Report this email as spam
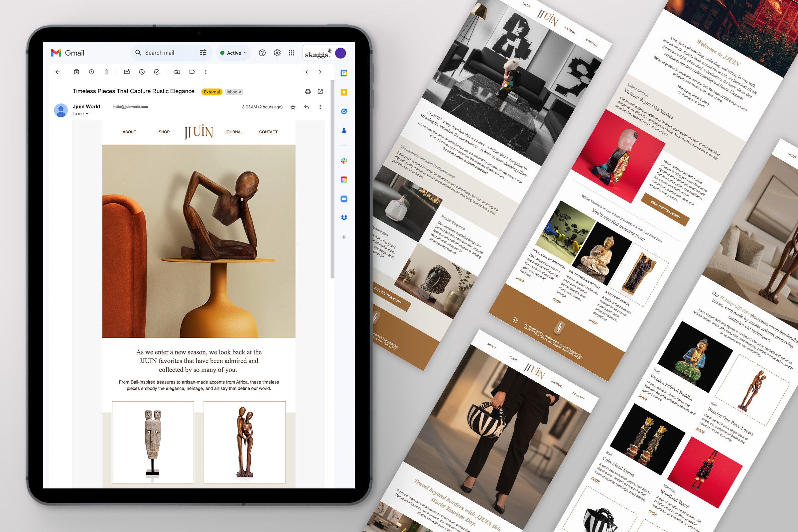798x532 pixels. click(91, 72)
